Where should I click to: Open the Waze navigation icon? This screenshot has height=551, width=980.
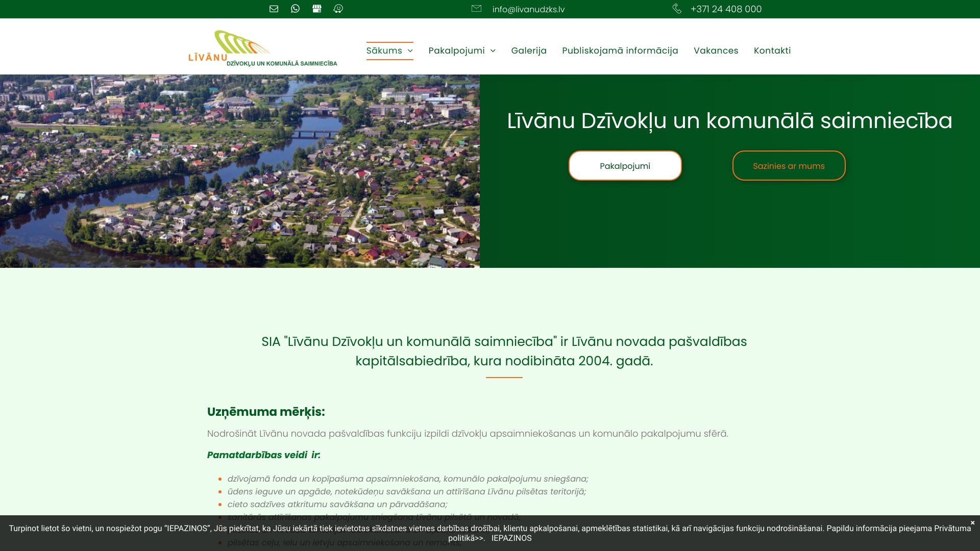click(x=338, y=9)
